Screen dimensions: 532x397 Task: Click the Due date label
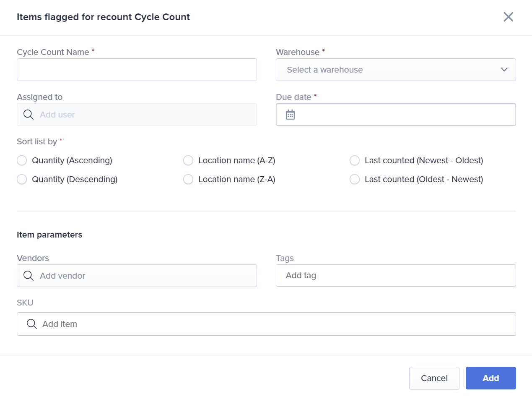293,97
